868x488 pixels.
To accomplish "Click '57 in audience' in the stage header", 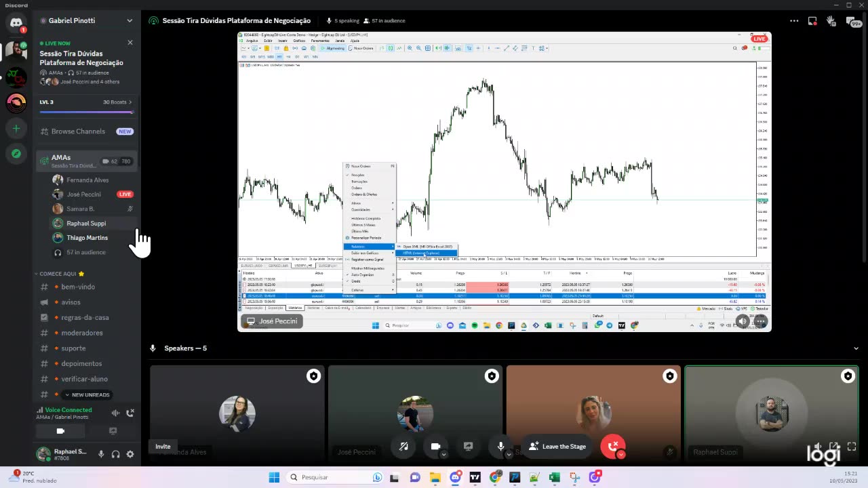I will coord(384,21).
